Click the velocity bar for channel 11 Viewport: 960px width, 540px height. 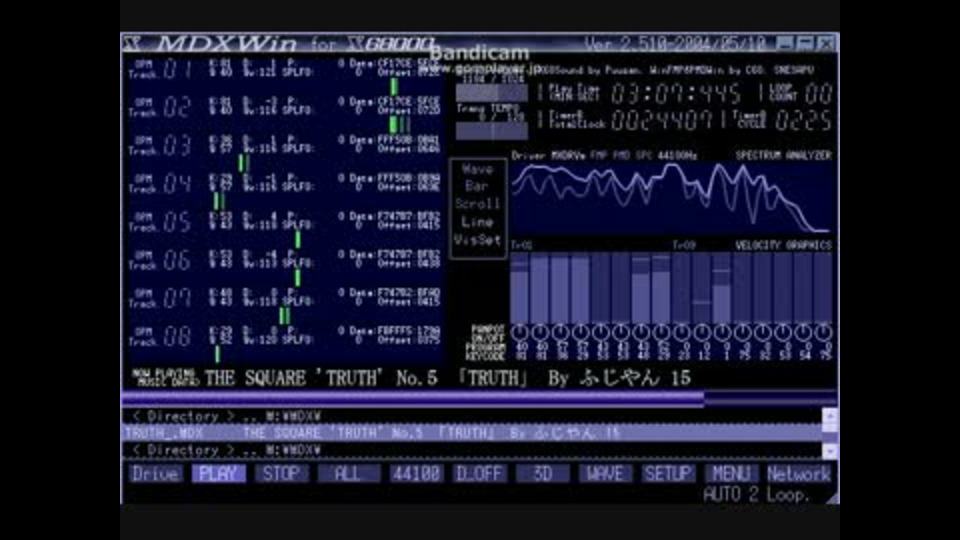pos(722,288)
